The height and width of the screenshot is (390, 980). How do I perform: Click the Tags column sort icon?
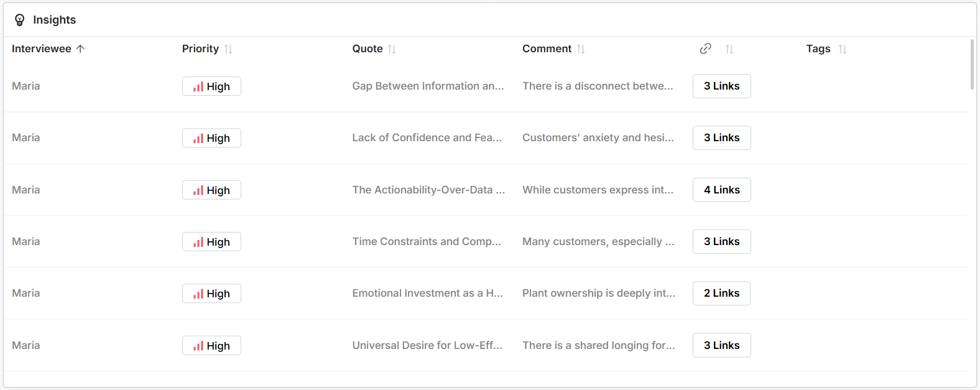pos(843,49)
